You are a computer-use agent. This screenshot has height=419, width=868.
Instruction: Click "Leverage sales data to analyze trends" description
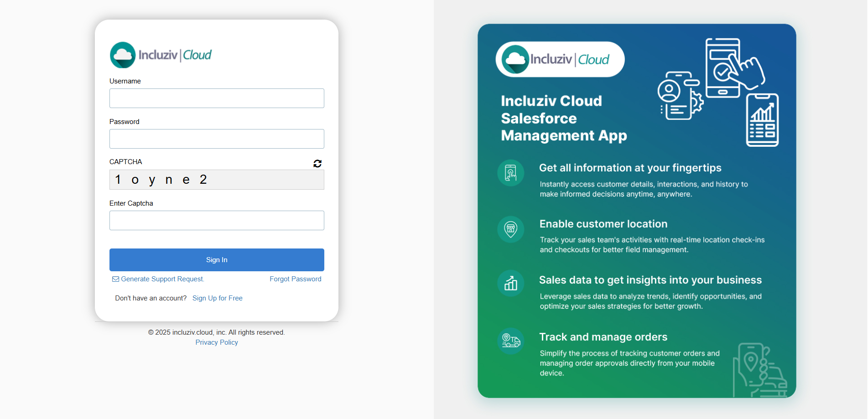click(651, 301)
